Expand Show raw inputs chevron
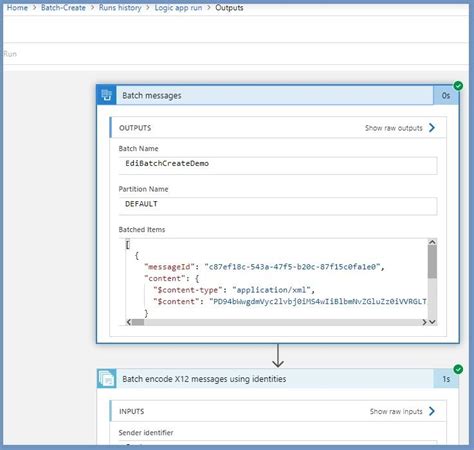This screenshot has height=450, width=474. coord(432,411)
